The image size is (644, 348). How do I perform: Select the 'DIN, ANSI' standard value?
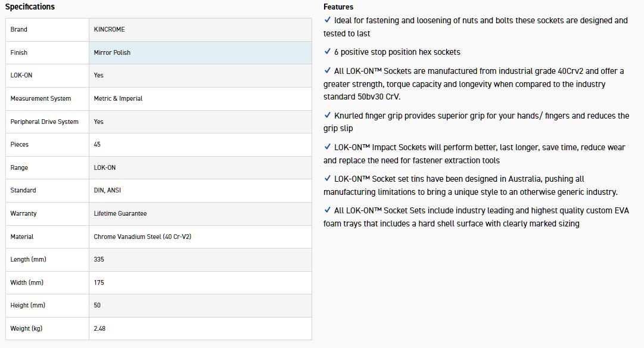pyautogui.click(x=107, y=190)
